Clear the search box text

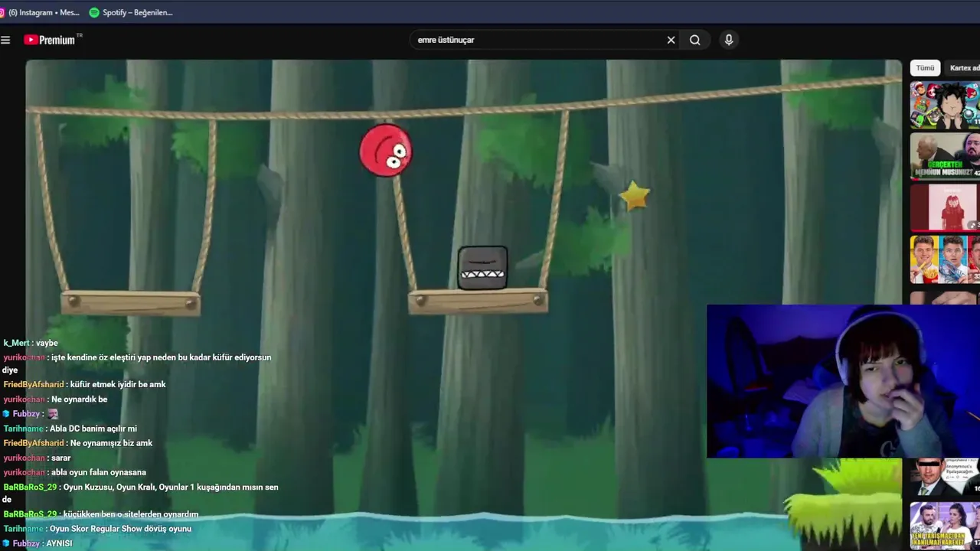point(671,40)
